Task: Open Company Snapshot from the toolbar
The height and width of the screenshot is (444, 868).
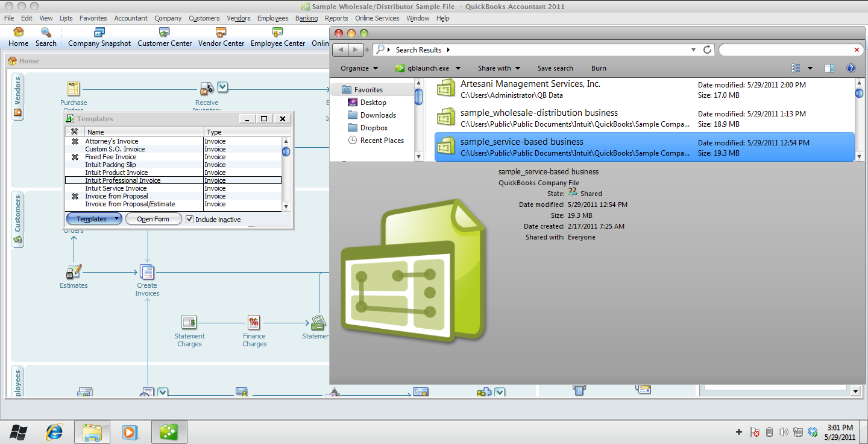Action: [x=99, y=37]
